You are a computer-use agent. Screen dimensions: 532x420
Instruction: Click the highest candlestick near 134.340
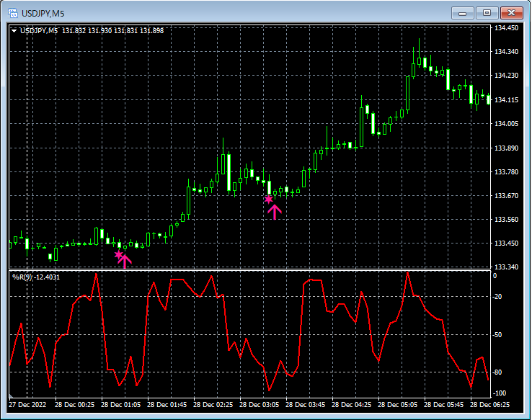coord(420,53)
